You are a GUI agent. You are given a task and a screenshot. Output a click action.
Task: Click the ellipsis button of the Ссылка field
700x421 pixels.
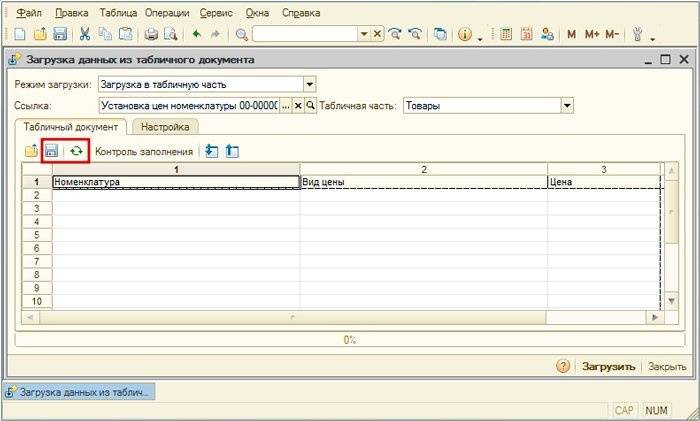[x=286, y=106]
